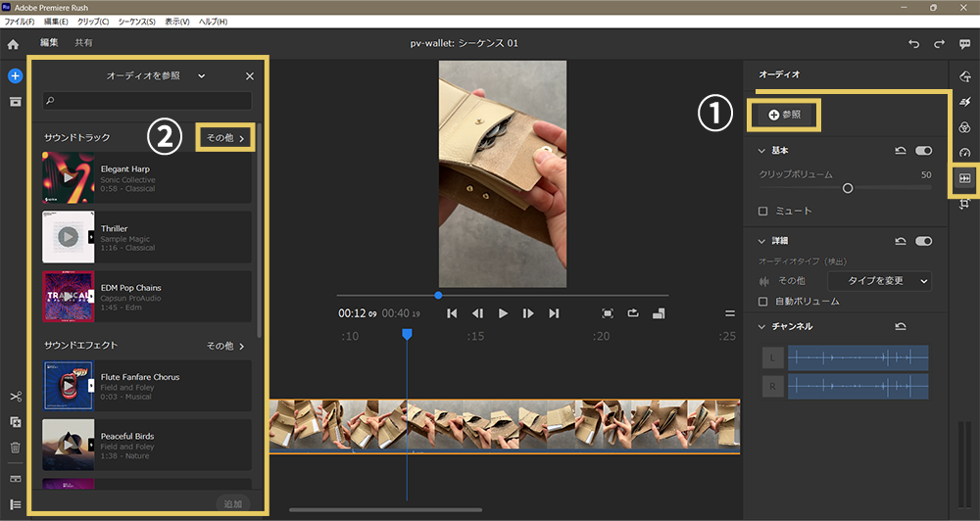Open the Color panel icon
This screenshot has height=521, width=980.
(964, 127)
